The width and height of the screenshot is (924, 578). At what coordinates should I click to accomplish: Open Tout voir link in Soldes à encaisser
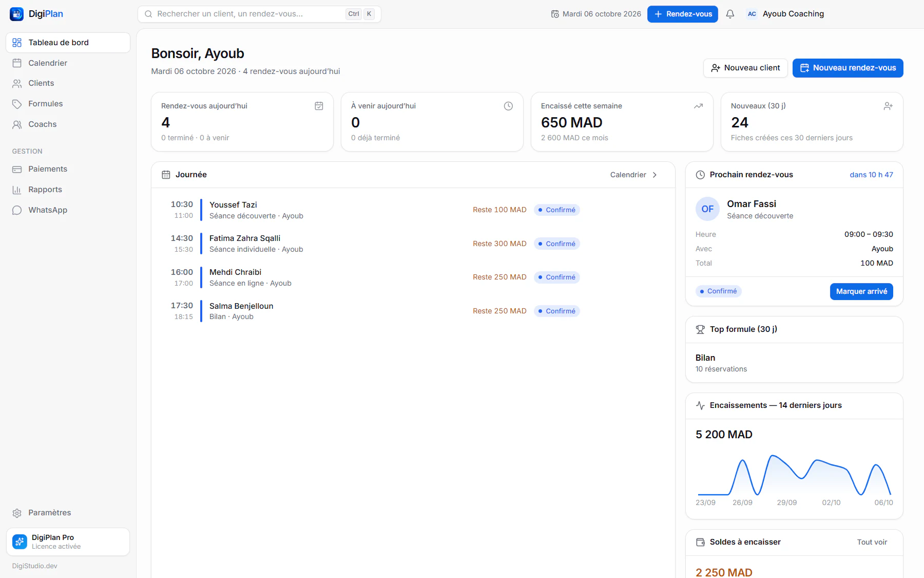872,542
